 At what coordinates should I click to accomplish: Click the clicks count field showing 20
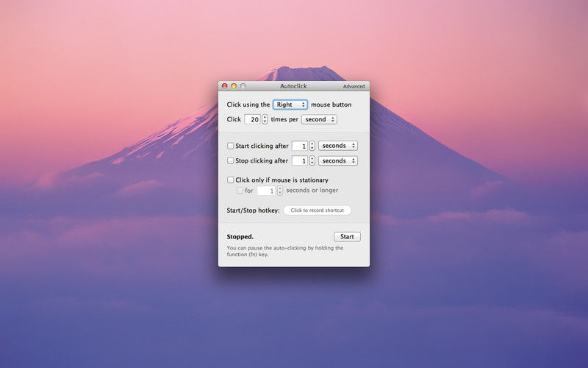click(252, 119)
